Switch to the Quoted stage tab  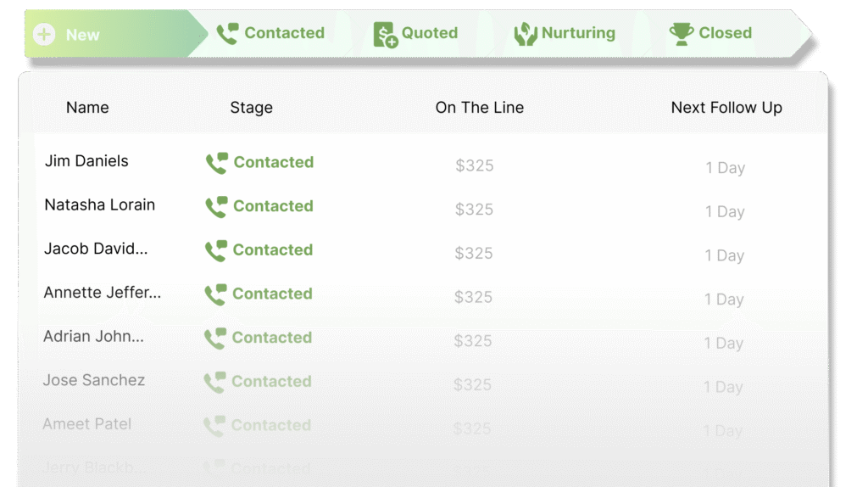(x=415, y=33)
